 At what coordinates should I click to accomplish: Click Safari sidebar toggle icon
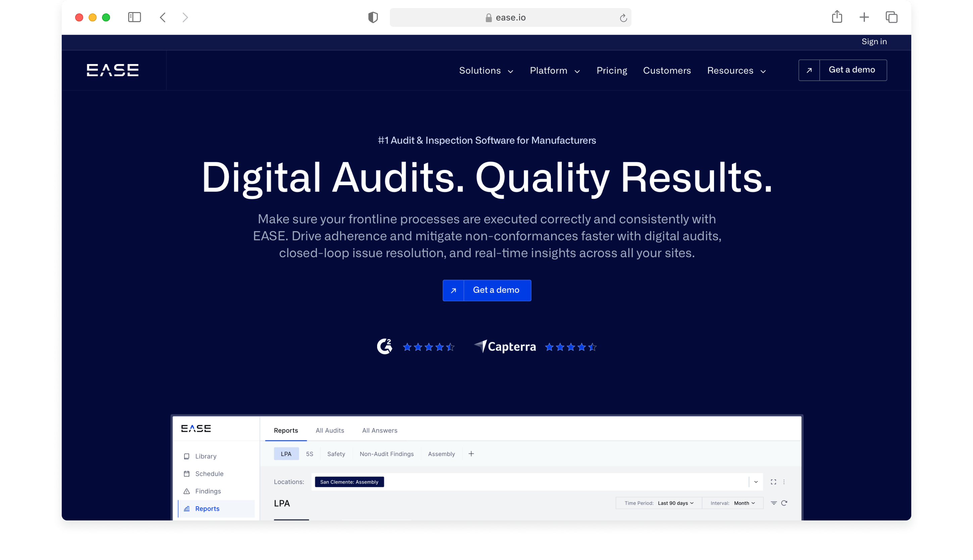click(134, 17)
